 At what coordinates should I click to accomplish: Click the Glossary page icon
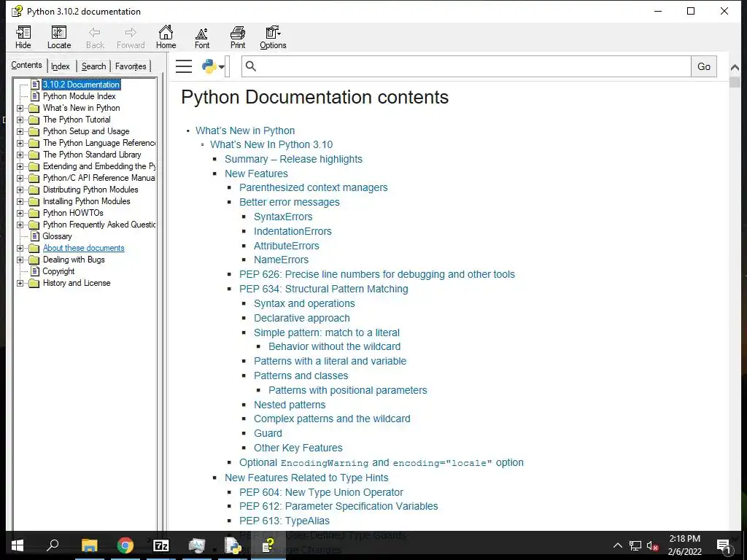[35, 236]
